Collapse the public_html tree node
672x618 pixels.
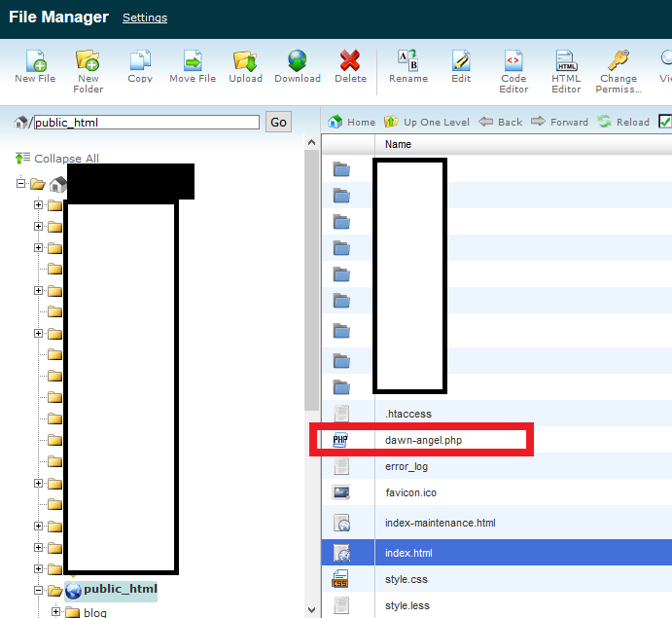[x=38, y=591]
